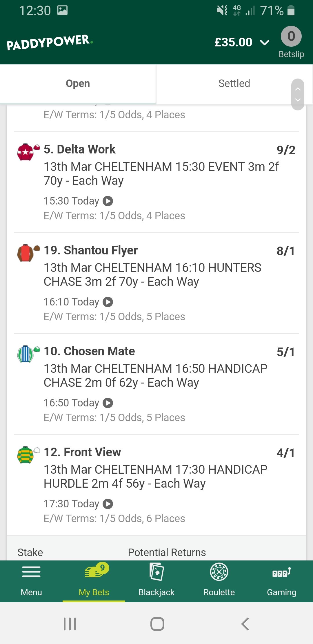The image size is (313, 644).
Task: Launch Roulette wheel icon
Action: tap(219, 572)
